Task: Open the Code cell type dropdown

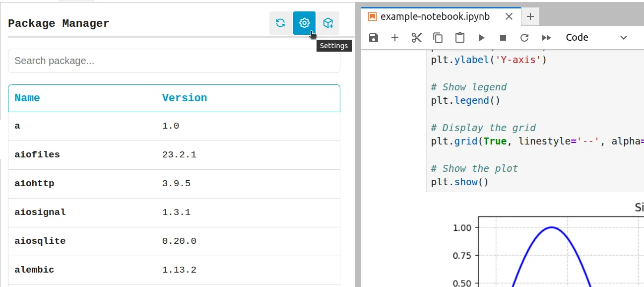Action: pos(595,37)
